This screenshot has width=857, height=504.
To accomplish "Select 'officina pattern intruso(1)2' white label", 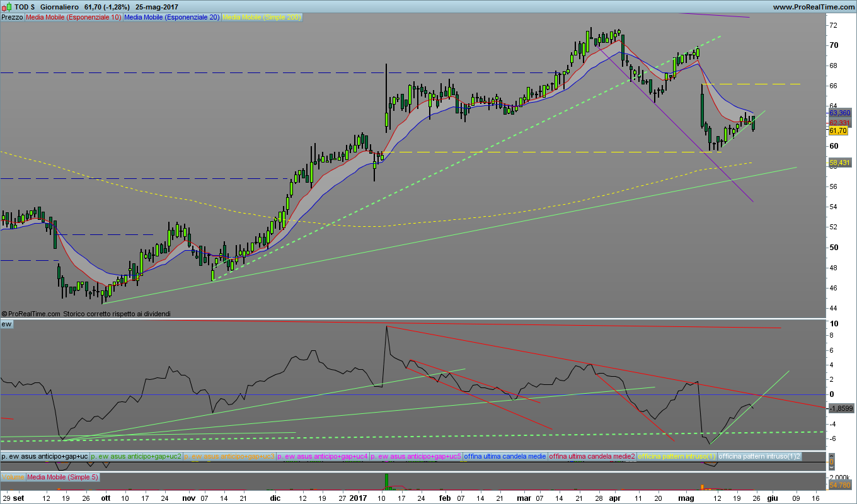I will 760,455.
